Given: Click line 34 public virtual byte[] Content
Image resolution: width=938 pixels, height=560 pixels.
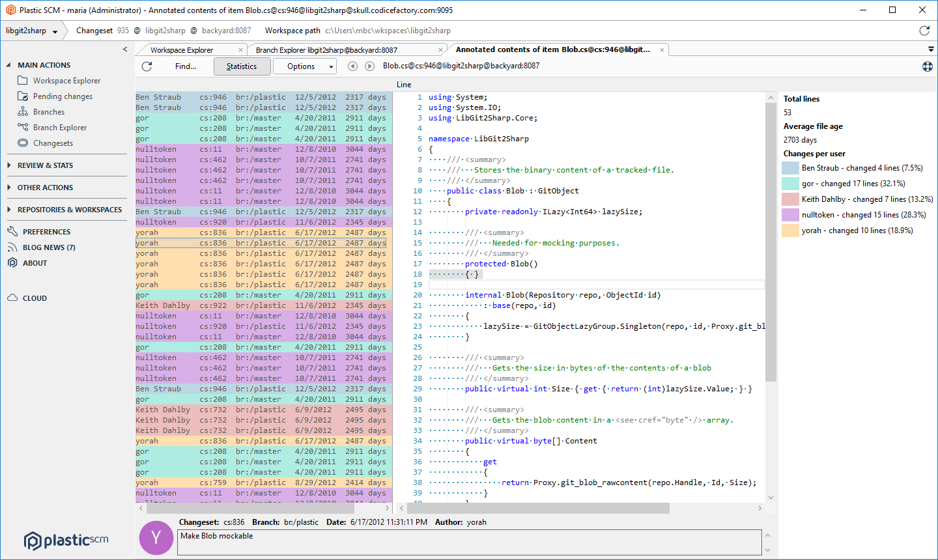Looking at the screenshot, I should 531,441.
